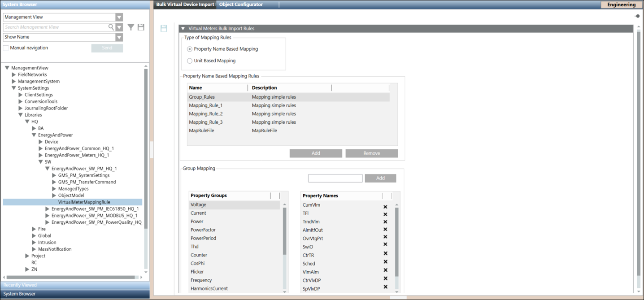Screen dimensions: 644x300
Task: Click the search magnifier icon
Action: click(111, 27)
